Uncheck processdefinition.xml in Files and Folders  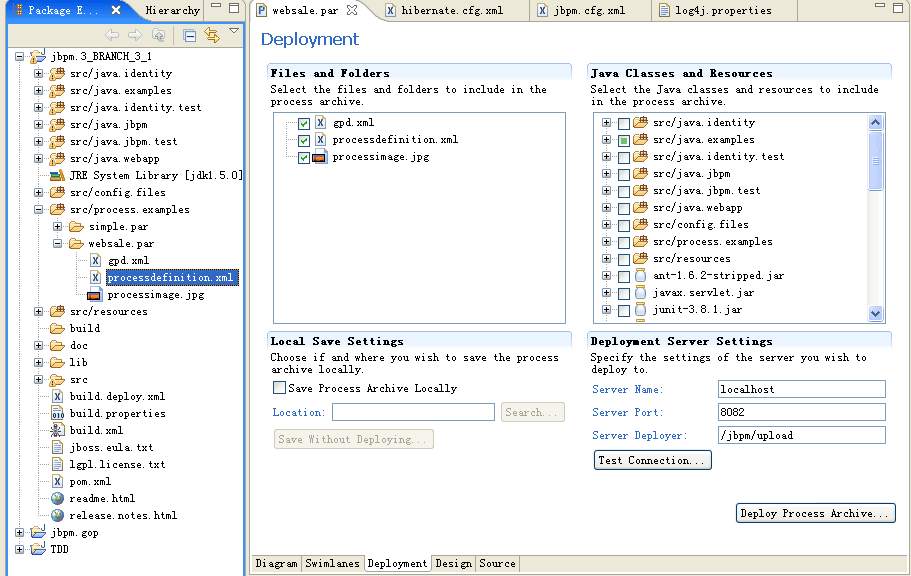(303, 141)
